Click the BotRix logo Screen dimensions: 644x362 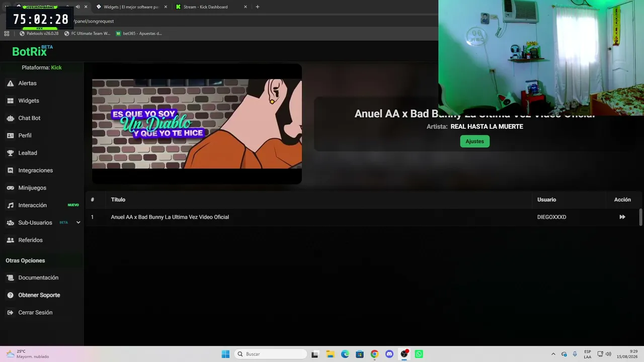pyautogui.click(x=32, y=51)
